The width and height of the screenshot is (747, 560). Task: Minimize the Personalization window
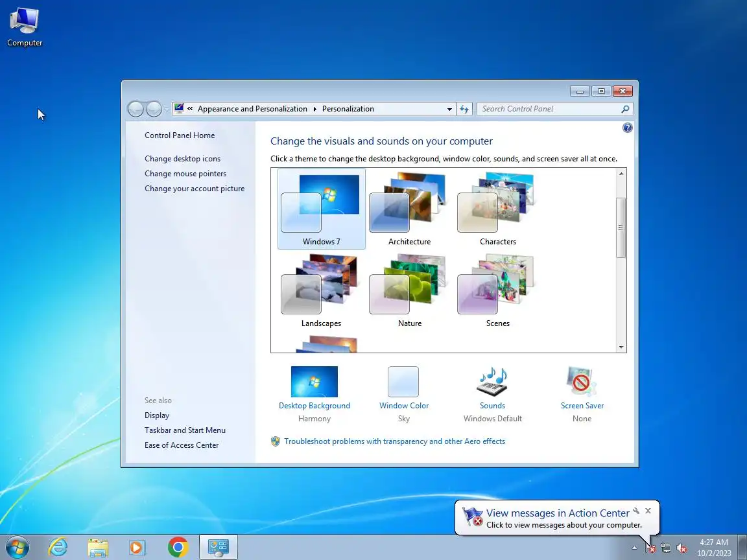click(x=580, y=91)
